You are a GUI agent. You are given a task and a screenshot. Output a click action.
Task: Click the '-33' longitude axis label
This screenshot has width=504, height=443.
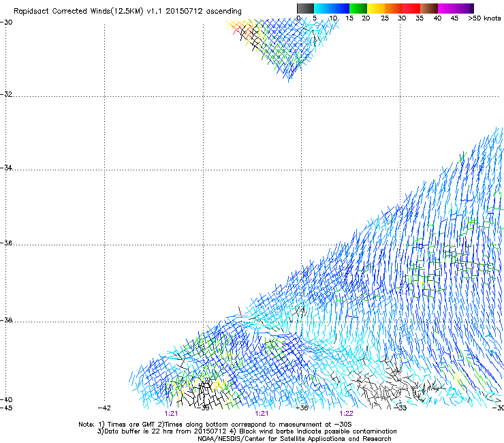[400, 408]
